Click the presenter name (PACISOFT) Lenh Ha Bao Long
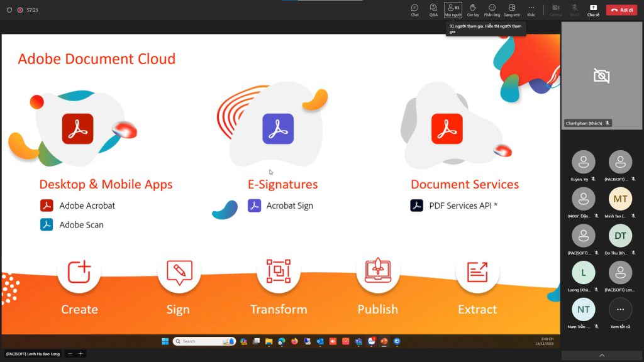The width and height of the screenshot is (644, 362). point(33,354)
